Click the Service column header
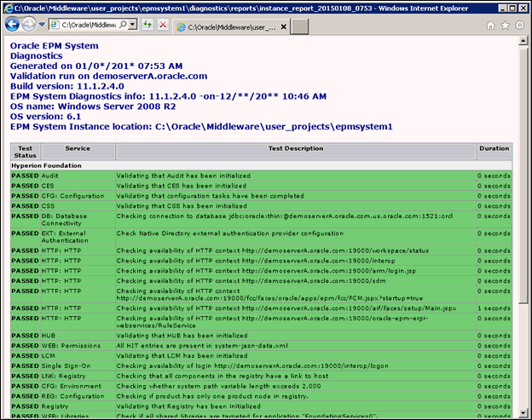 tap(78, 152)
